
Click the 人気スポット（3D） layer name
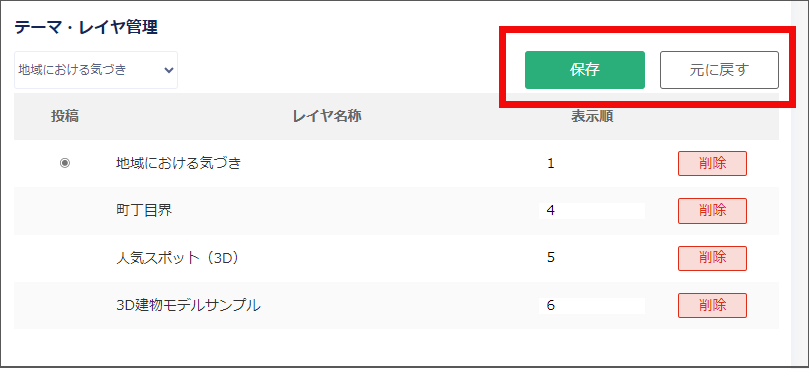pyautogui.click(x=179, y=258)
